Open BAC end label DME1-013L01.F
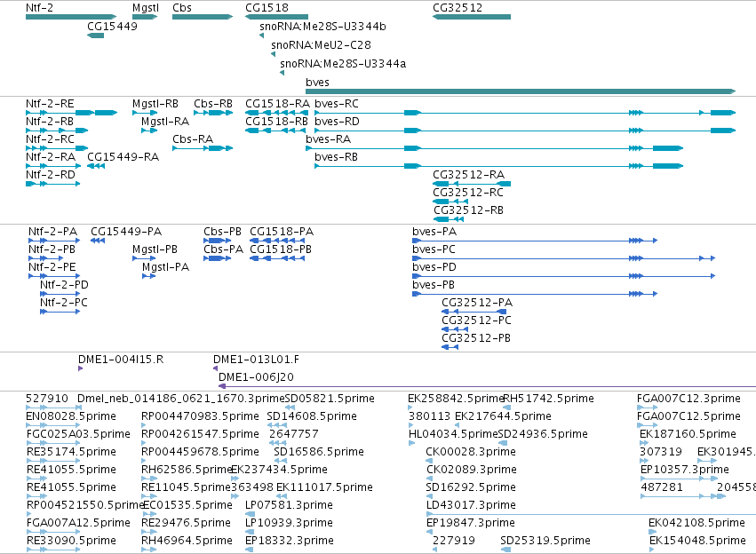This screenshot has height=554, width=756. tap(257, 360)
